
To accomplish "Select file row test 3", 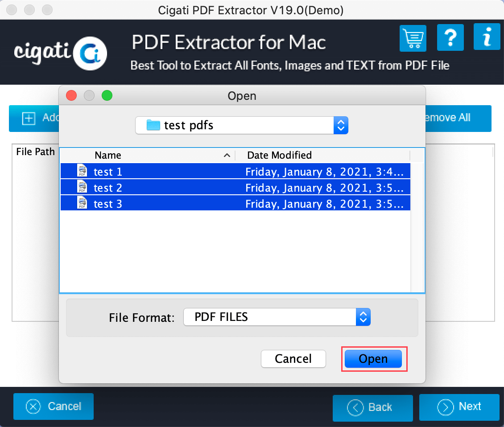I will (x=235, y=203).
